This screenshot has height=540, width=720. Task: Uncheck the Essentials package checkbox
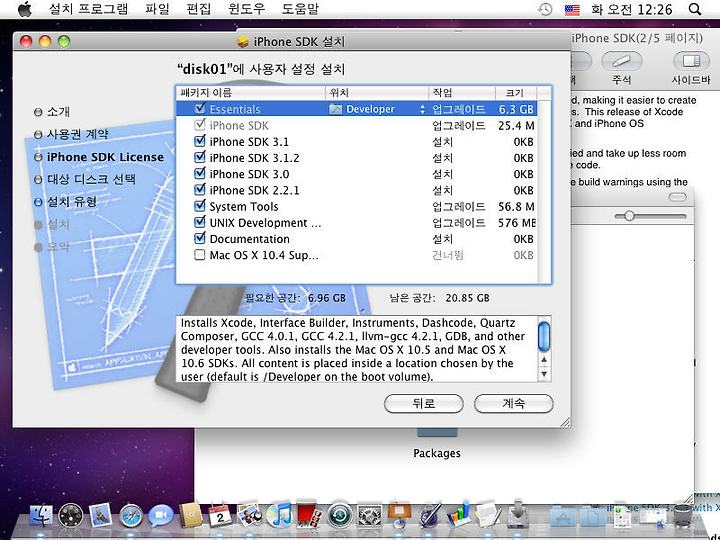tap(200, 108)
